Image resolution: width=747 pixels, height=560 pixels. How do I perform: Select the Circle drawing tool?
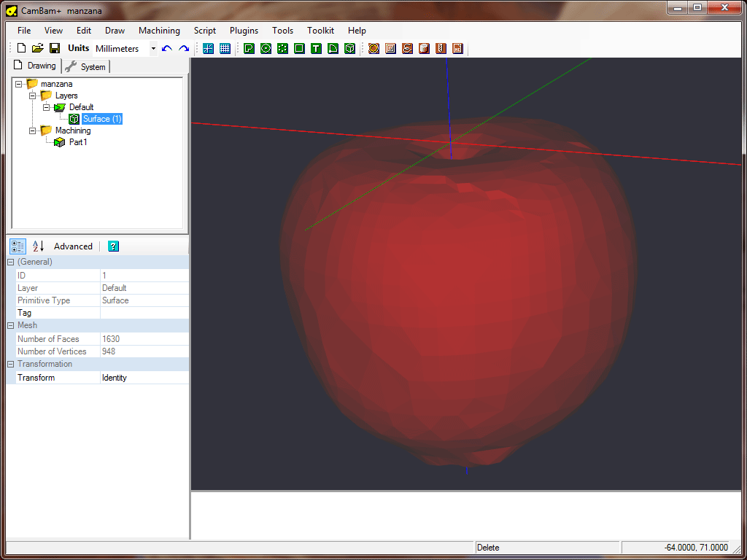pos(266,49)
